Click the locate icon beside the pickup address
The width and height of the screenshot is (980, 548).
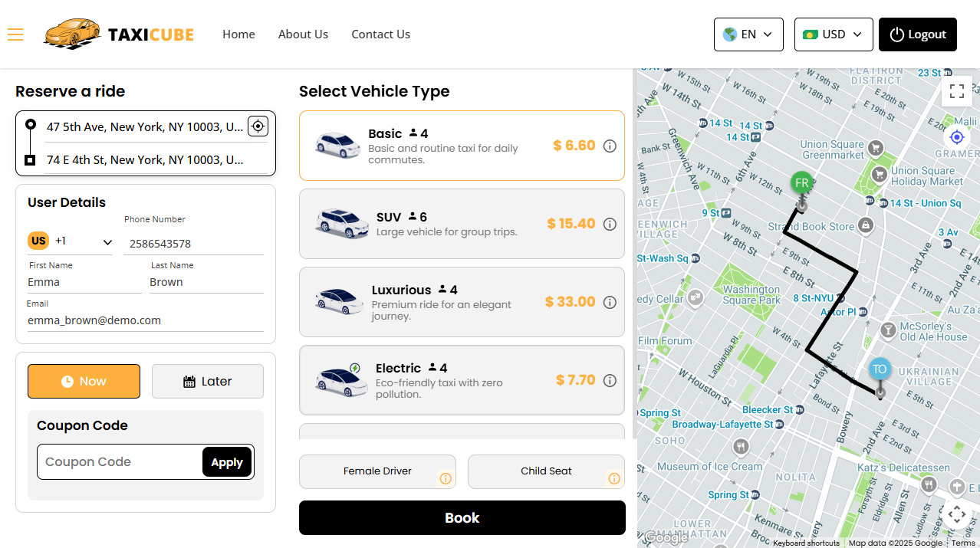tap(258, 126)
